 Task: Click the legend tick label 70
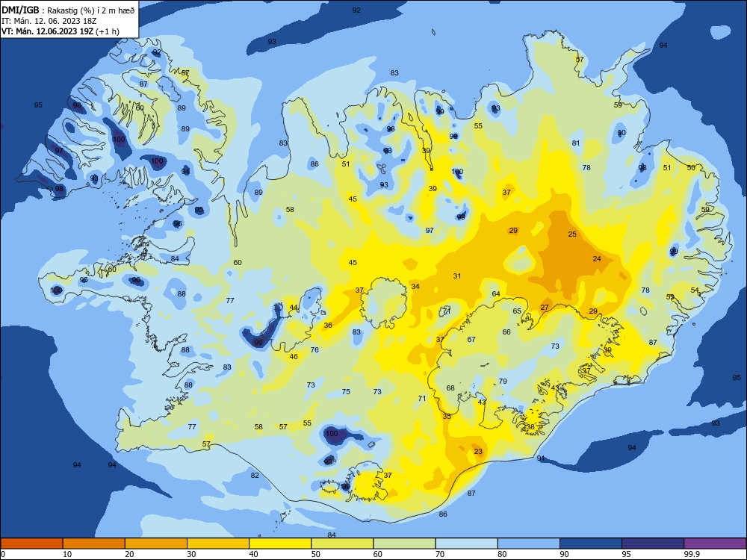[440, 554]
